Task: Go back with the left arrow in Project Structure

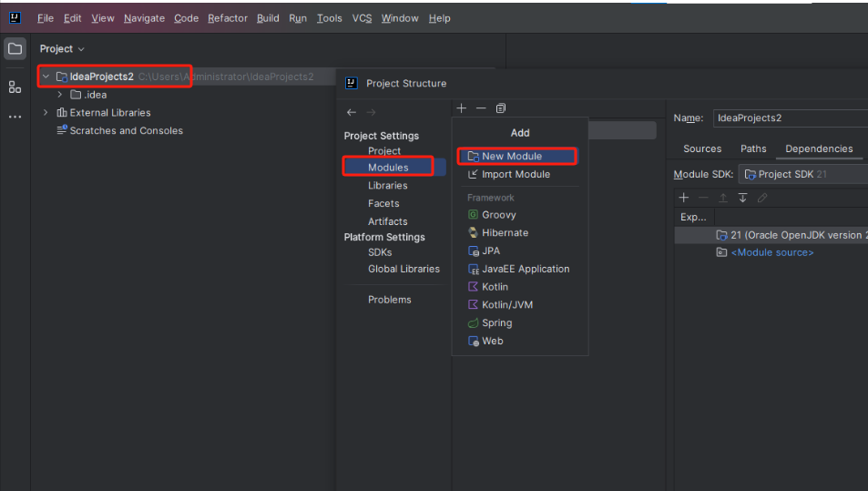Action: 352,112
